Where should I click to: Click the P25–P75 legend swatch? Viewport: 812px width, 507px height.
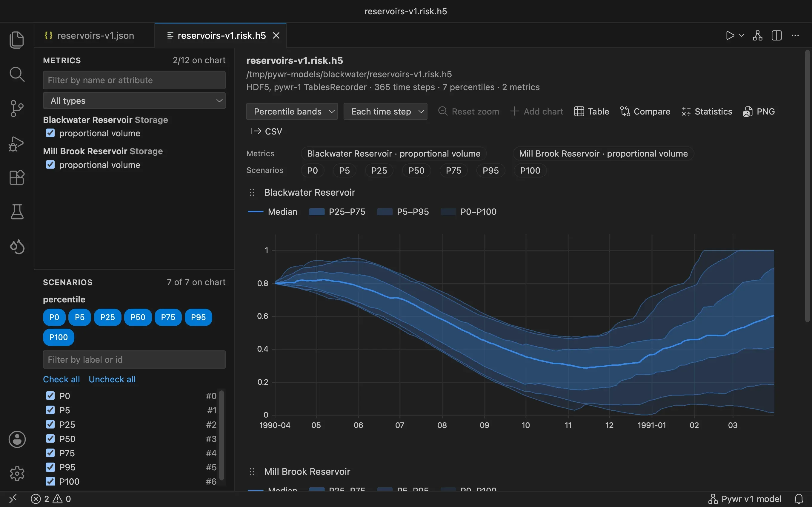tap(316, 211)
